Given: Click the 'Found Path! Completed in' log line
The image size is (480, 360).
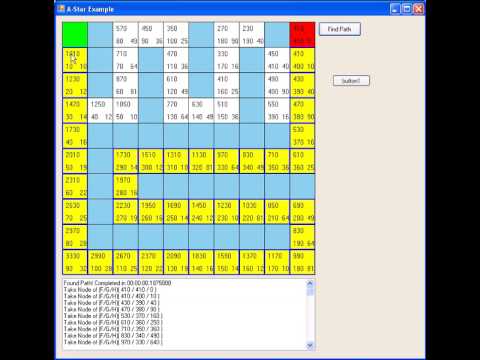Looking at the screenshot, I should [x=117, y=283].
